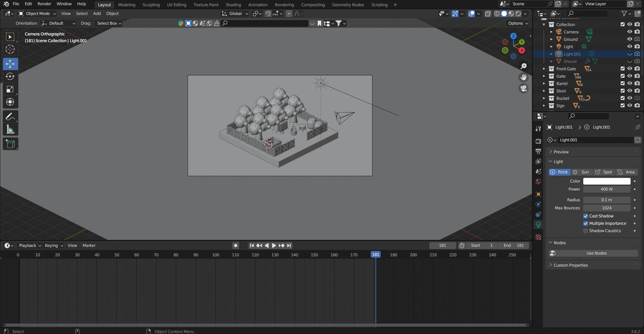
Task: Select the Add Cube tool
Action: [10, 144]
